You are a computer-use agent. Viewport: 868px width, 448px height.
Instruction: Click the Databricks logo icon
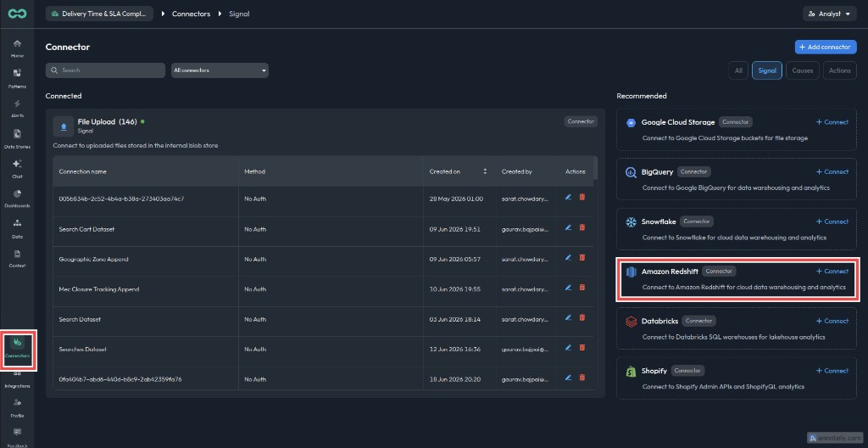pyautogui.click(x=631, y=322)
